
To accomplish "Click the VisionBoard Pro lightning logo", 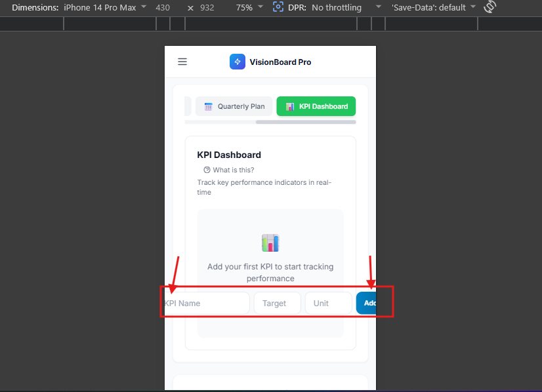I will point(238,62).
